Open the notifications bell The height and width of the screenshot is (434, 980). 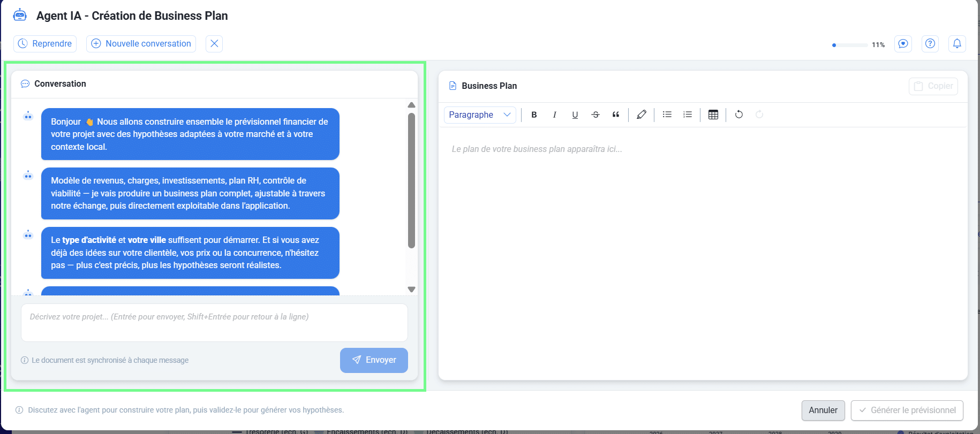point(956,44)
